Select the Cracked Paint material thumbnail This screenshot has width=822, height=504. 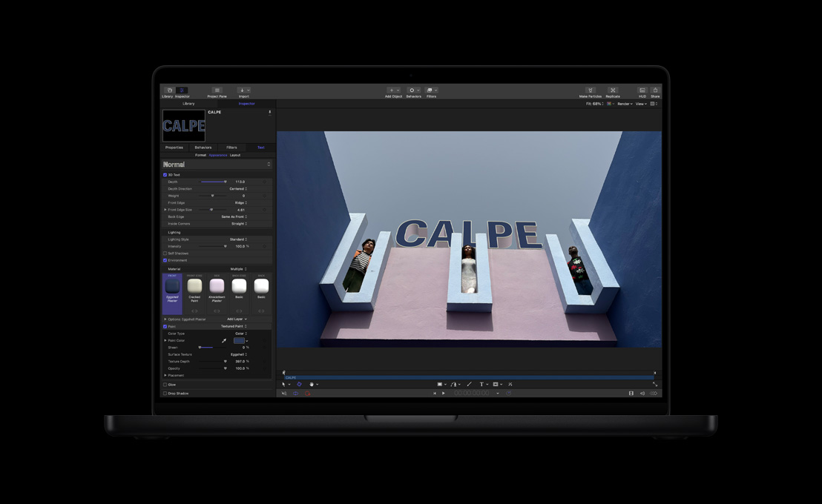tap(194, 286)
